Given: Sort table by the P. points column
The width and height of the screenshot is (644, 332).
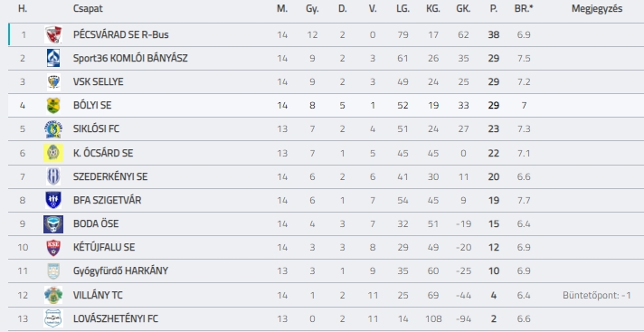Looking at the screenshot, I should coord(493,9).
